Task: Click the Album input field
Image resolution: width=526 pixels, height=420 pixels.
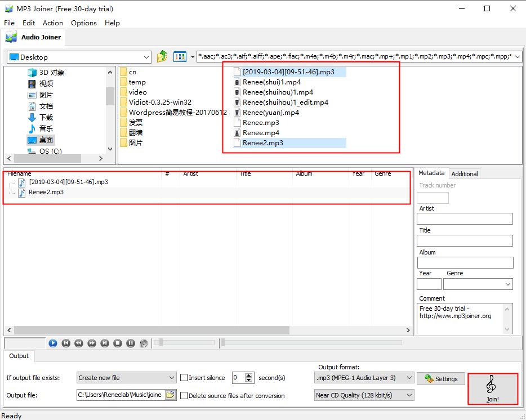Action: pyautogui.click(x=465, y=262)
